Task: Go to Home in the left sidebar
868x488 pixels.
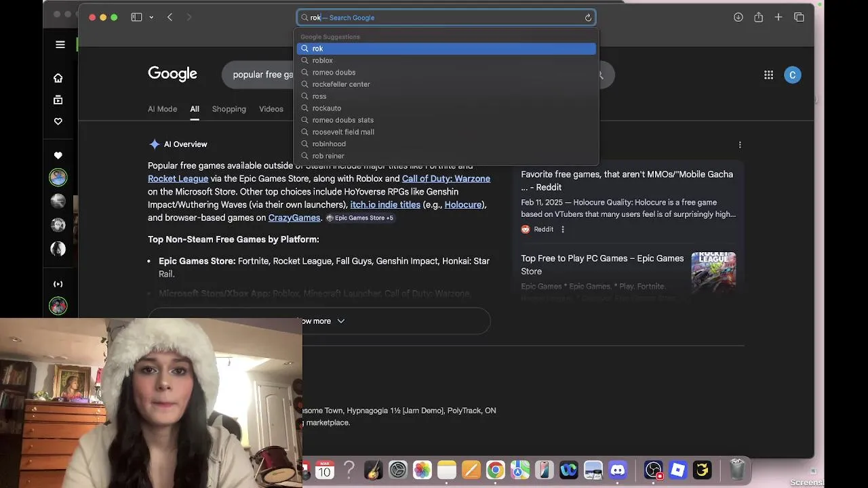Action: point(58,78)
